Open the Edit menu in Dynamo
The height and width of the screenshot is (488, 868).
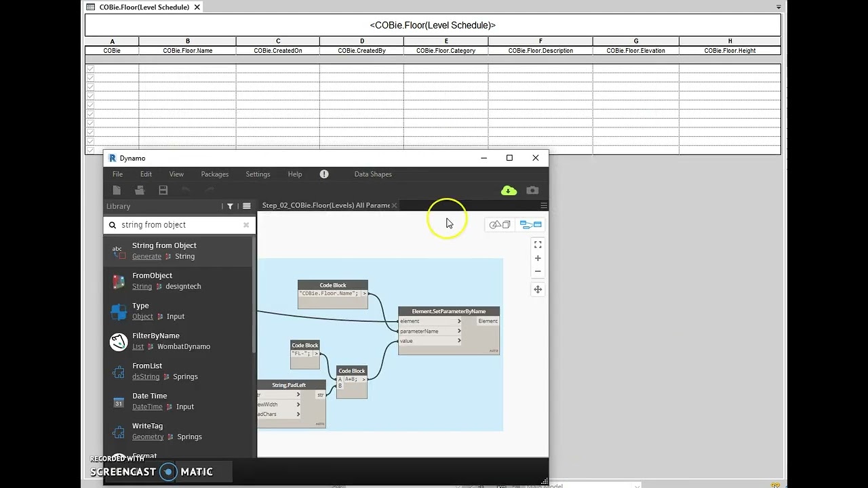tap(146, 174)
